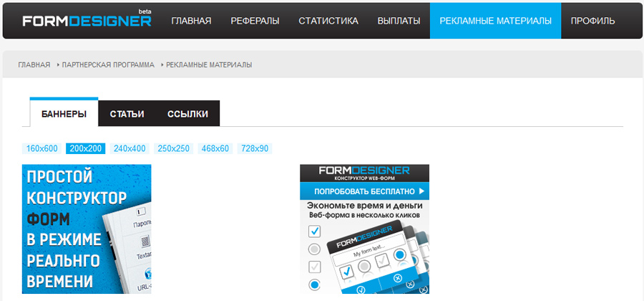
Task: Filter banners by 468x60 size
Action: [x=215, y=149]
